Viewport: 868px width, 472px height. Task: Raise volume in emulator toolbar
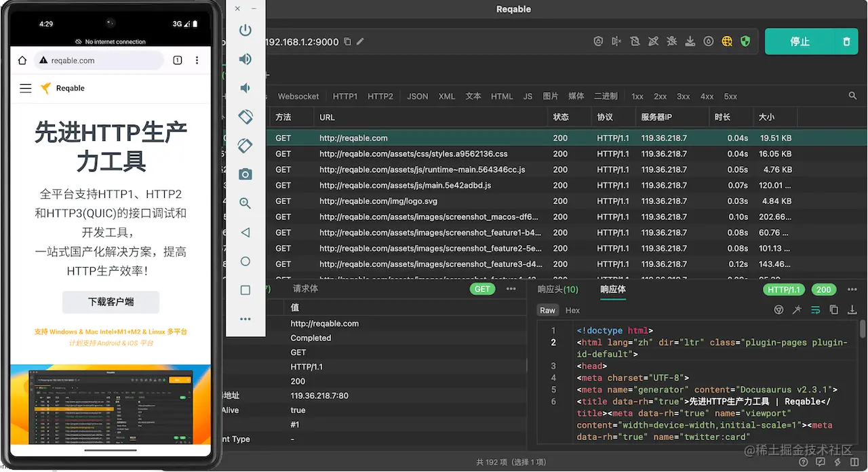point(245,59)
